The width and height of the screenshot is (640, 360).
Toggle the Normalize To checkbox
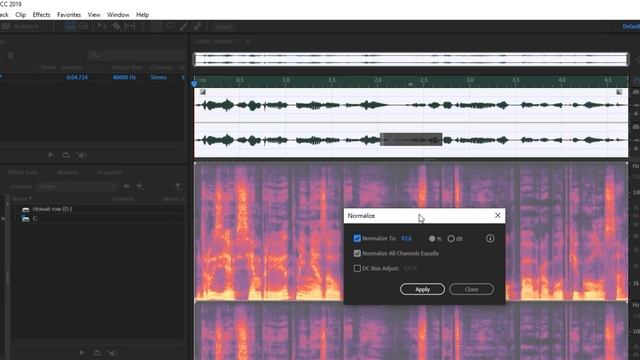coord(357,238)
